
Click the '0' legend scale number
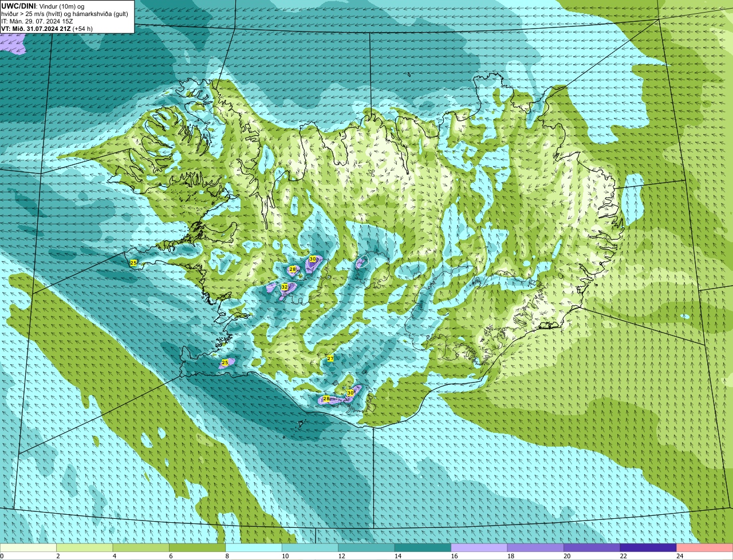(2, 556)
